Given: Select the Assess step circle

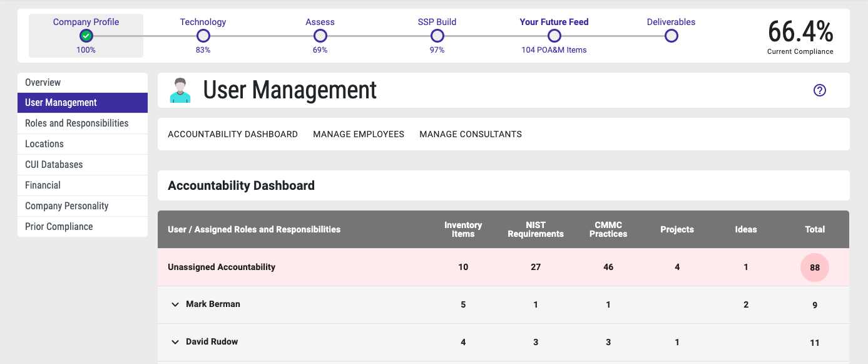Looking at the screenshot, I should 320,36.
